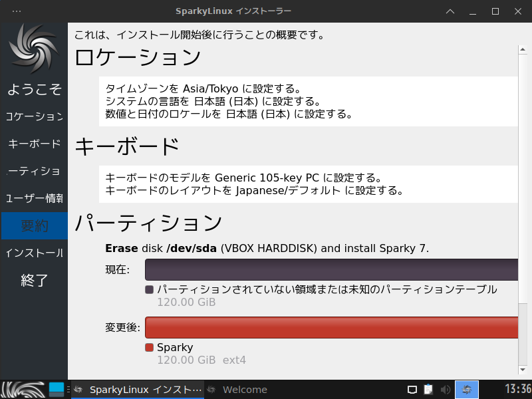Select the ようこそ step in sidebar
The height and width of the screenshot is (399, 532).
(35, 89)
